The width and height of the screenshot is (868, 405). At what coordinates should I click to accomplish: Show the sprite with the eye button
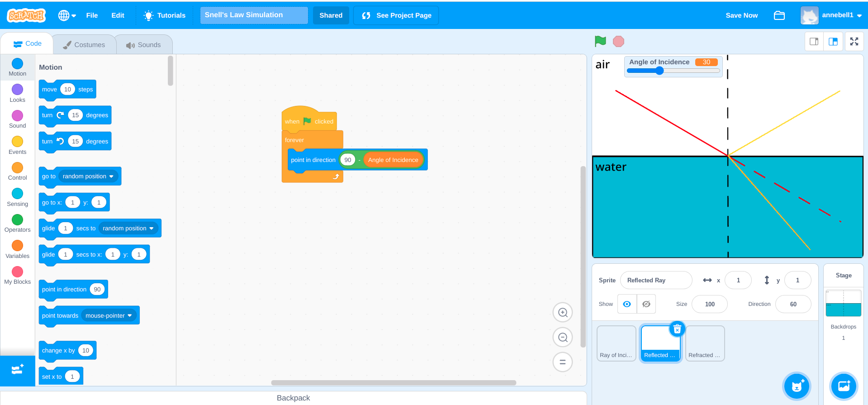[x=627, y=304]
